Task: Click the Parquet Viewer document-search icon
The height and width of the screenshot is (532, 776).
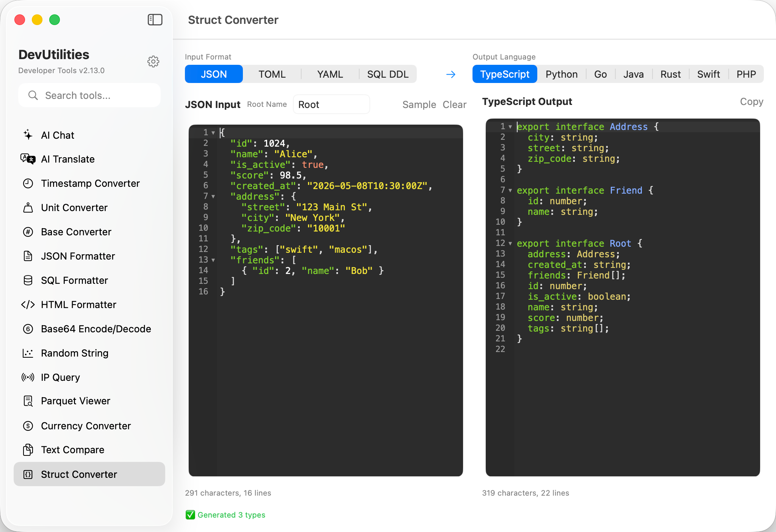Action: 28,401
